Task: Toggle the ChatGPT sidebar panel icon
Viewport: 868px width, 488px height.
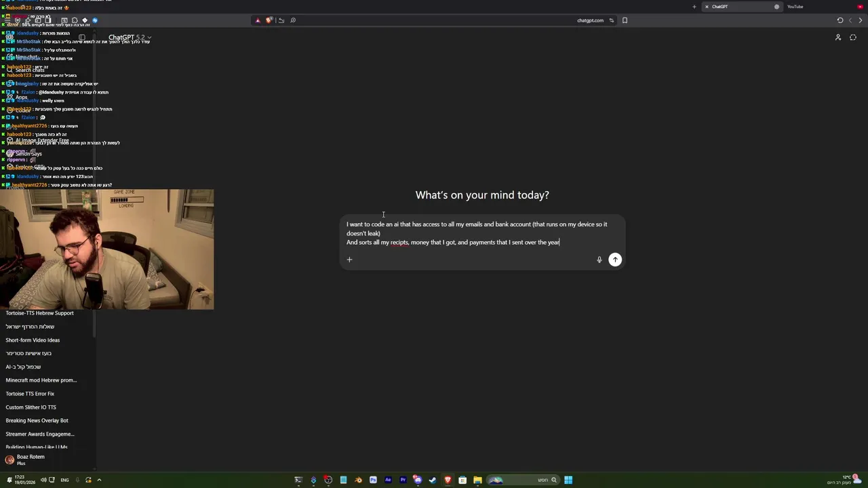Action: (82, 38)
